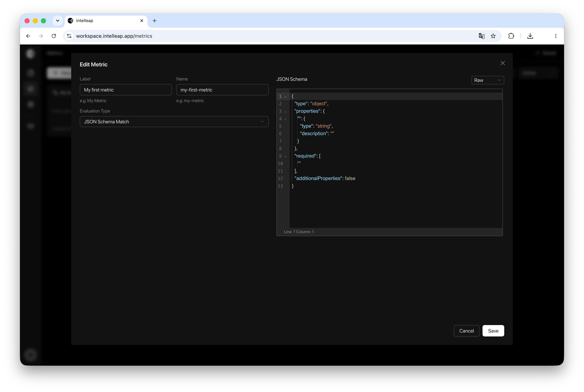This screenshot has height=392, width=584.
Task: Collapse the required array fold on line 9
Action: pos(285,156)
